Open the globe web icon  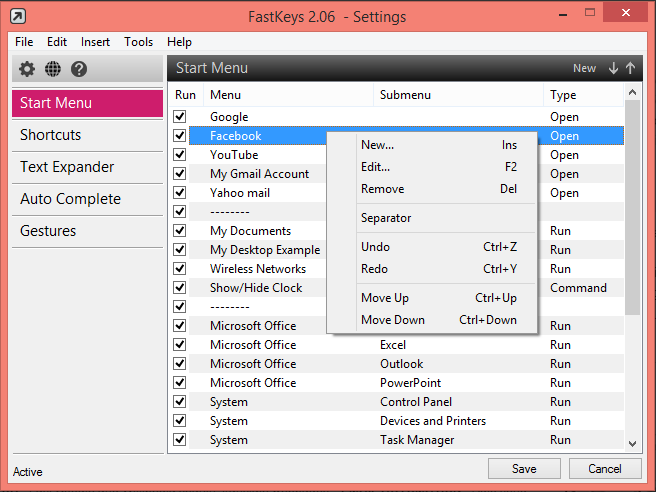coord(53,69)
